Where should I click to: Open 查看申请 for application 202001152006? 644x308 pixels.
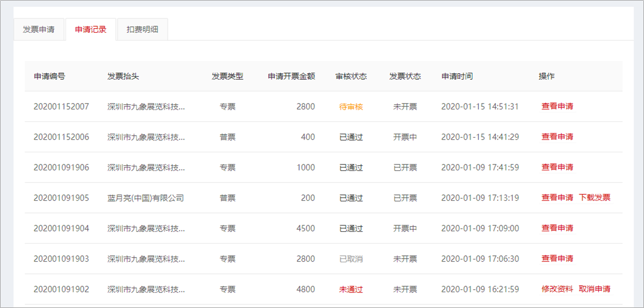[557, 137]
